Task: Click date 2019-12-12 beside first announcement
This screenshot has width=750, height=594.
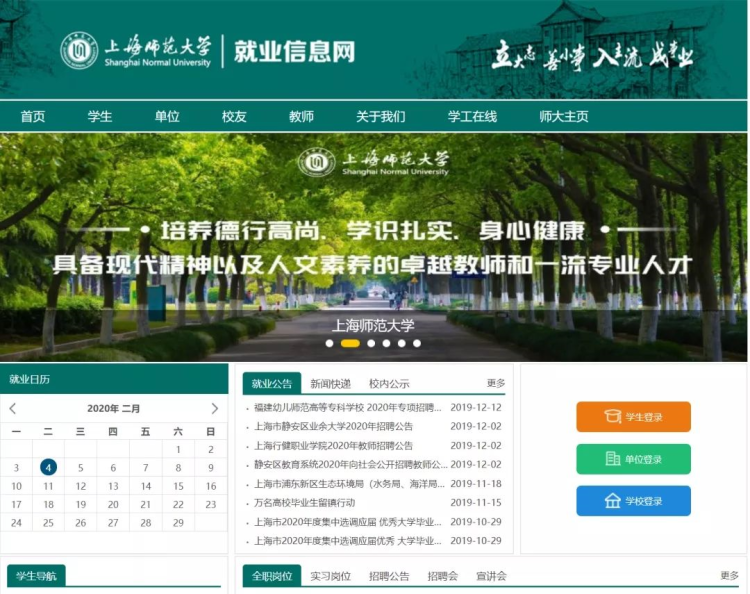Action: [x=476, y=407]
